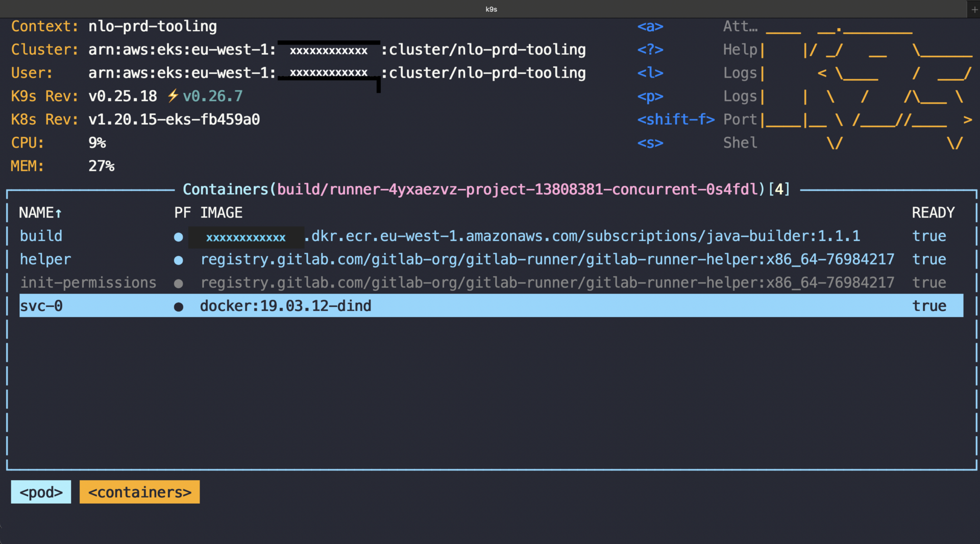Screen dimensions: 980x544
Task: Switch to the <pod> breadcrumb tab
Action: point(40,492)
